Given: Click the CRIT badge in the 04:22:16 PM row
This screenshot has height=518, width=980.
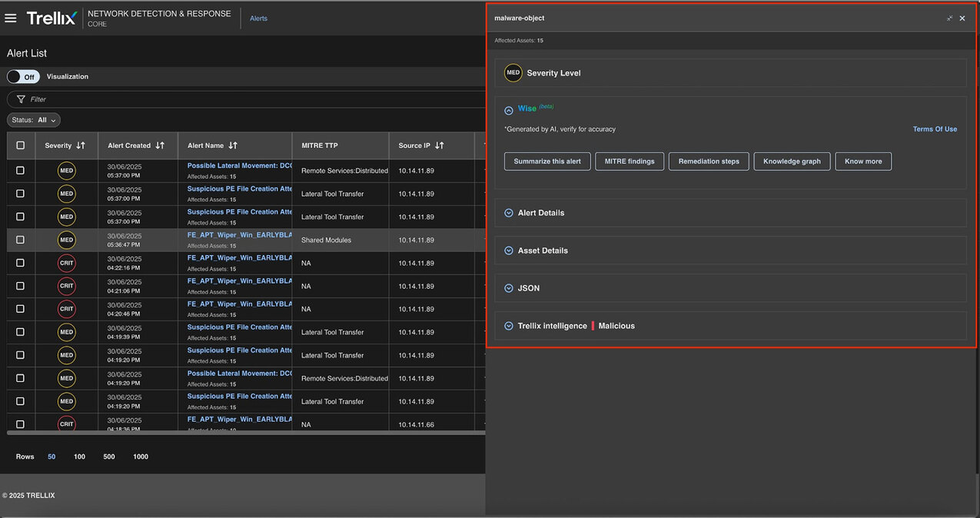Looking at the screenshot, I should pos(67,263).
